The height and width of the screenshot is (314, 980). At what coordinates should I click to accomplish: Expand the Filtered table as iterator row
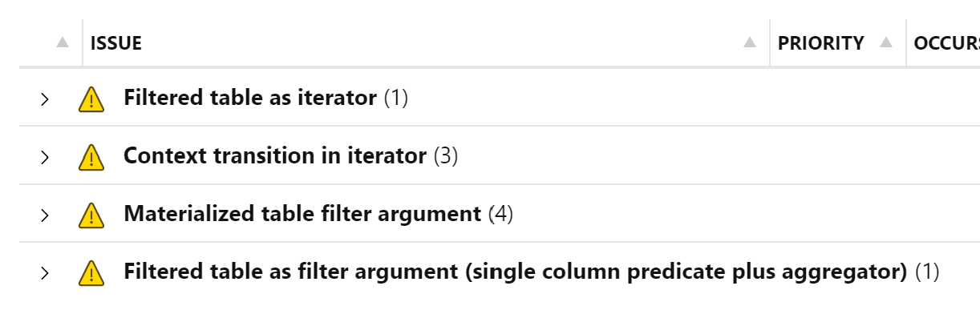[45, 99]
